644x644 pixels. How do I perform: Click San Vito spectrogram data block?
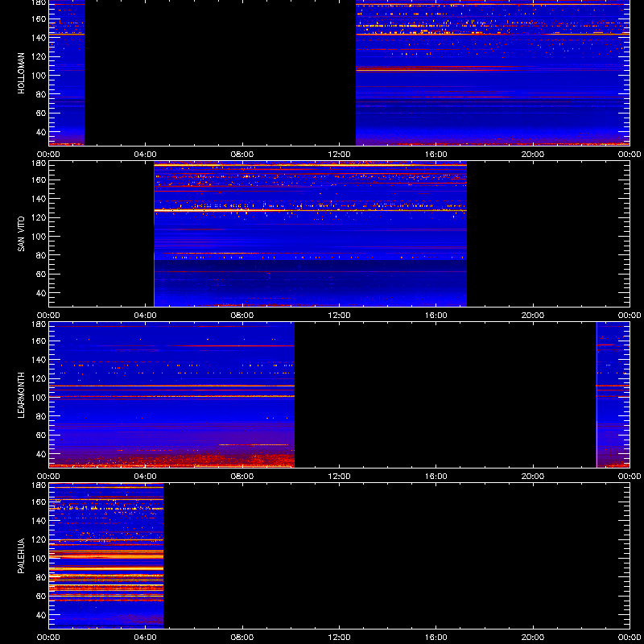click(311, 234)
